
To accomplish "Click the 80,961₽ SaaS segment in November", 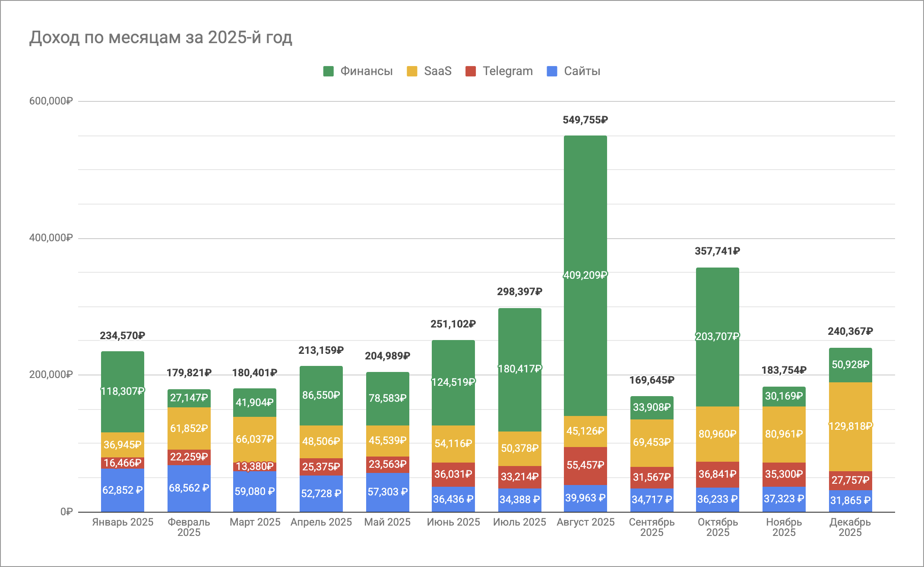I will (x=784, y=434).
